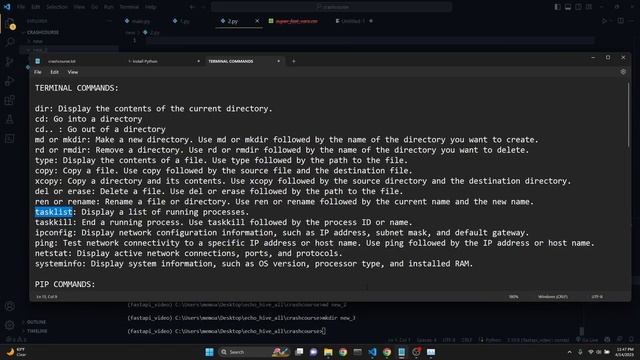This screenshot has width=640, height=360.
Task: Open File Explorer from the taskbar
Action: point(328,352)
